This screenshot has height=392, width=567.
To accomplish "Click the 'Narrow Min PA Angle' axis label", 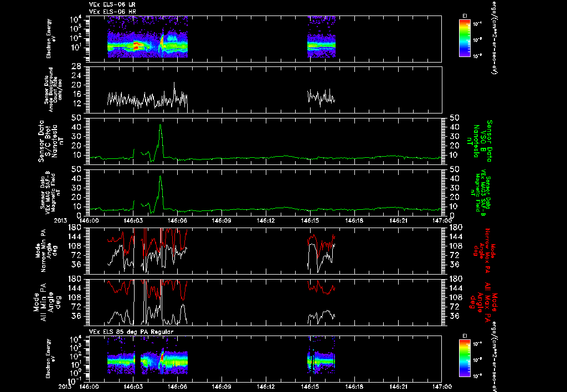I will point(45,250).
